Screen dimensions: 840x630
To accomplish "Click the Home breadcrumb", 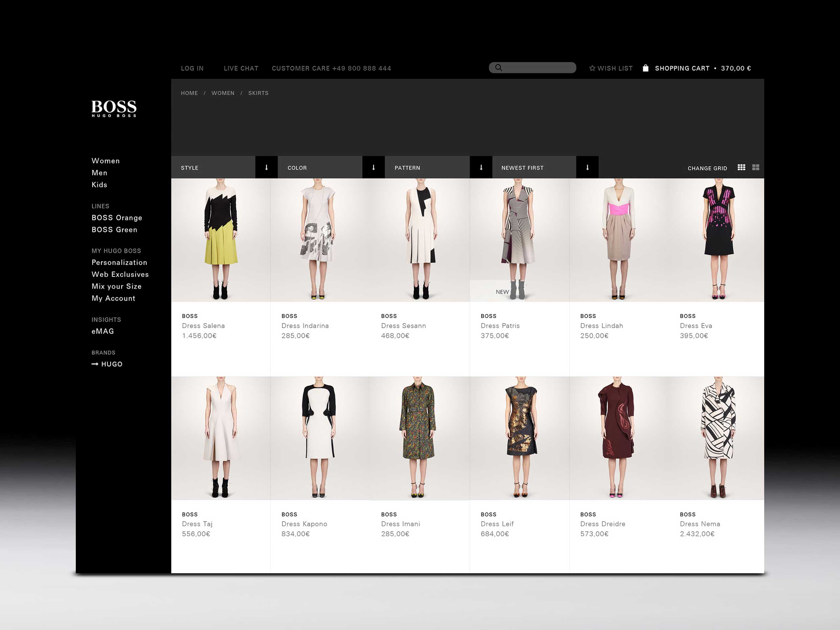I will [x=189, y=93].
